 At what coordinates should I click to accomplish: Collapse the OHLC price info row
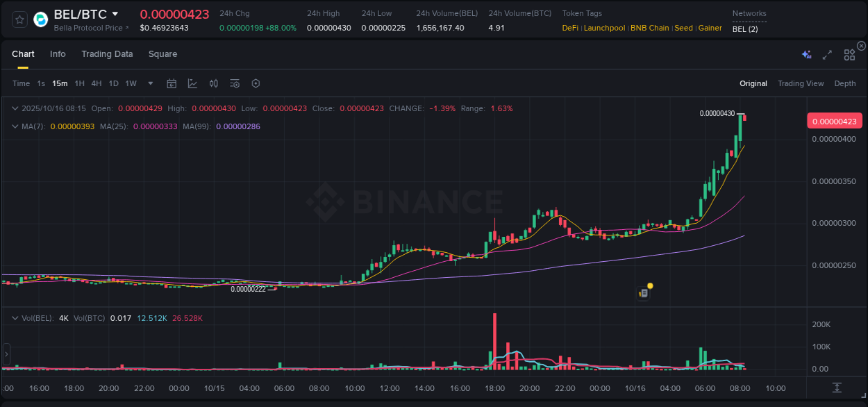pyautogui.click(x=15, y=108)
